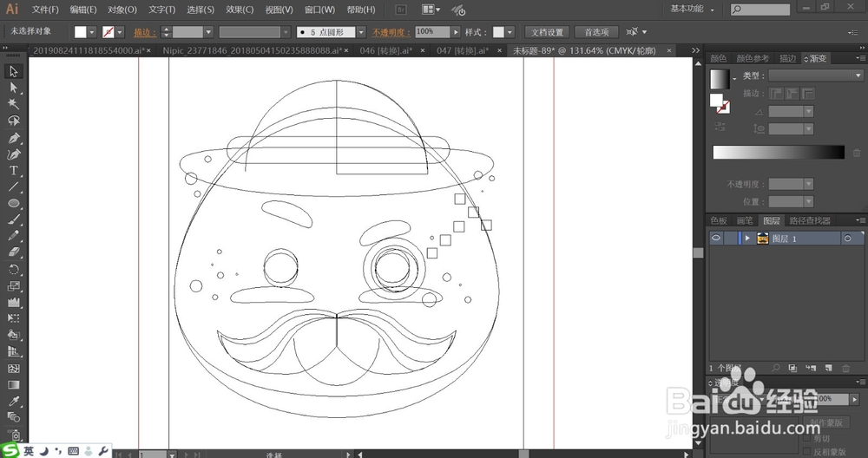Click create new sublayer icon
This screenshot has width=868, height=458.
pyautogui.click(x=811, y=368)
